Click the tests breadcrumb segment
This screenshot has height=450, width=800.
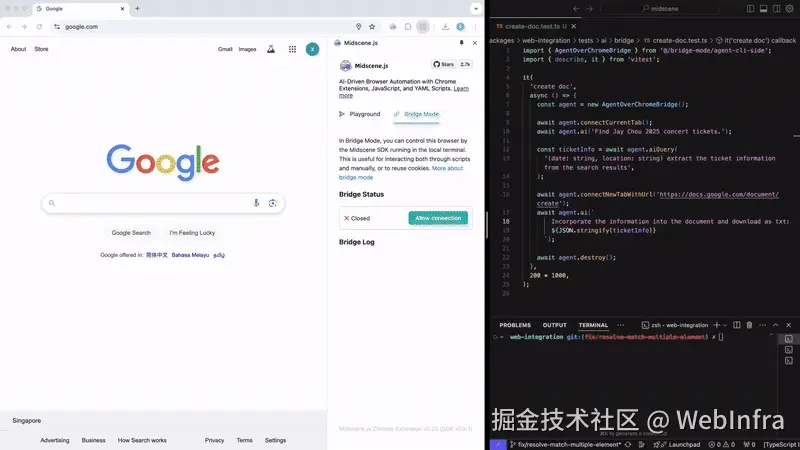click(585, 40)
